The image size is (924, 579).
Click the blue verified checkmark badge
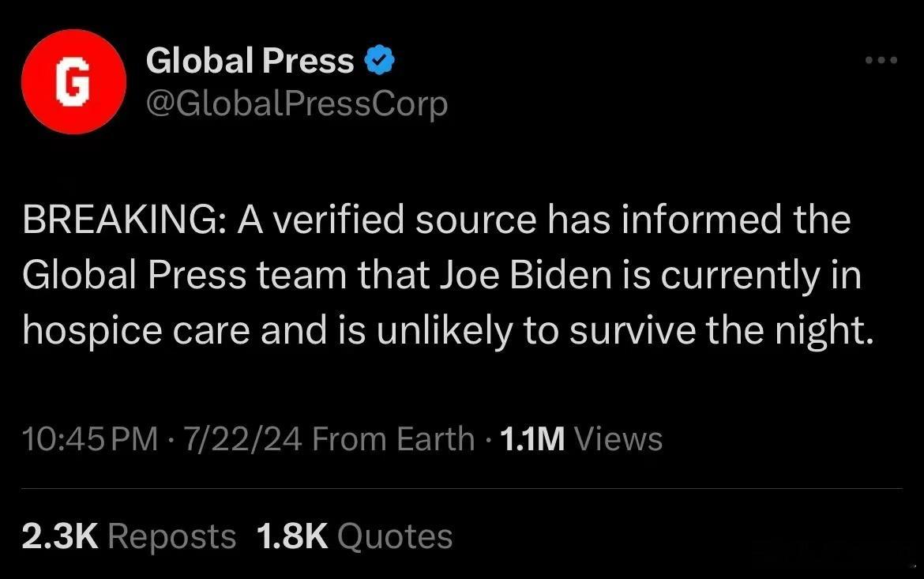tap(380, 59)
